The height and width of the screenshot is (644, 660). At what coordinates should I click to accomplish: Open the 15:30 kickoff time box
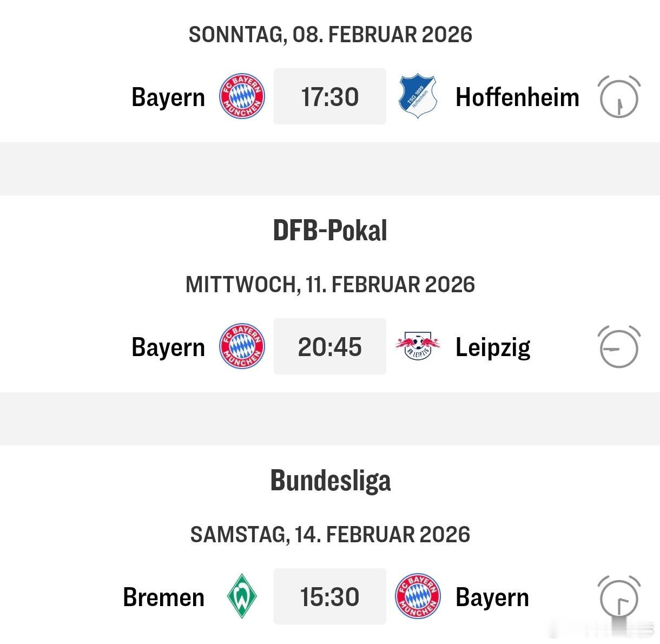[x=330, y=597]
